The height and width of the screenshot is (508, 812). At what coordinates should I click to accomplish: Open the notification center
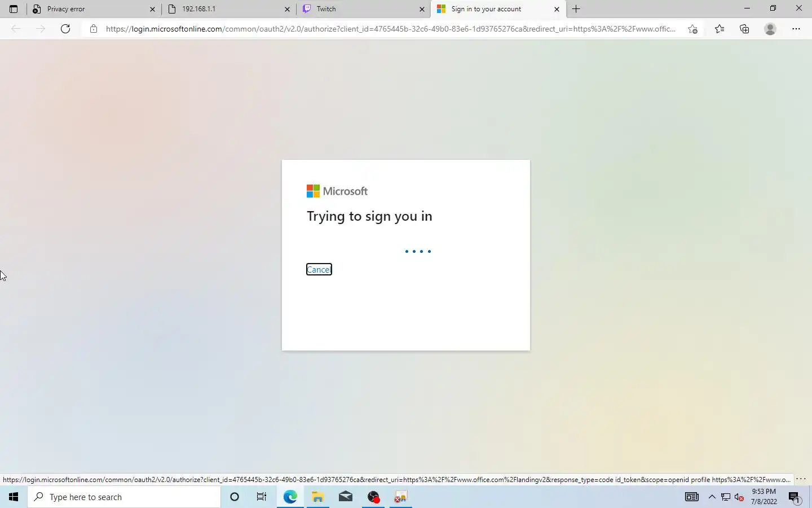point(795,497)
